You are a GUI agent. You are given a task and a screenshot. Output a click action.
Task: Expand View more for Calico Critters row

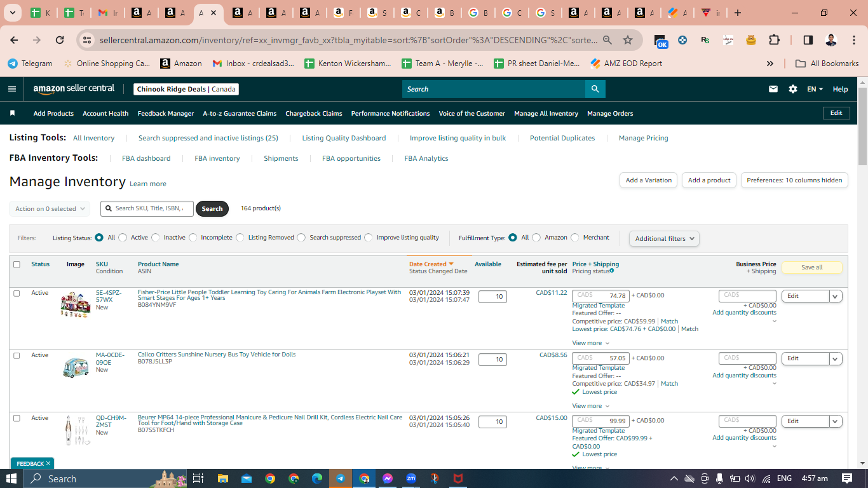point(591,406)
